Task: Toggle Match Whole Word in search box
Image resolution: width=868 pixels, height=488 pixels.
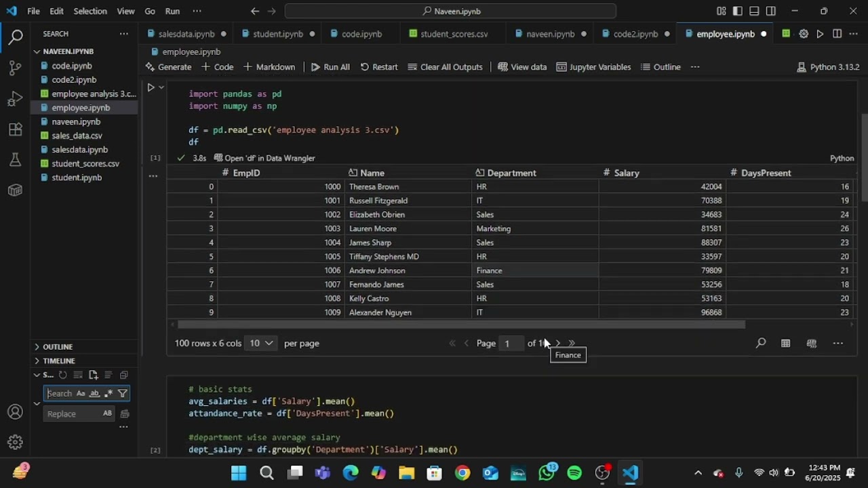Action: [94, 393]
